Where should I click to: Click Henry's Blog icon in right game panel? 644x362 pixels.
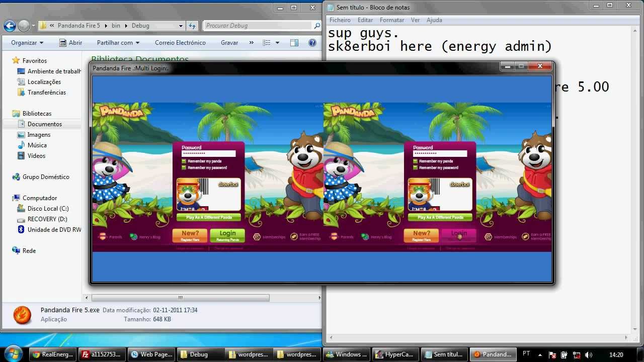point(365,236)
